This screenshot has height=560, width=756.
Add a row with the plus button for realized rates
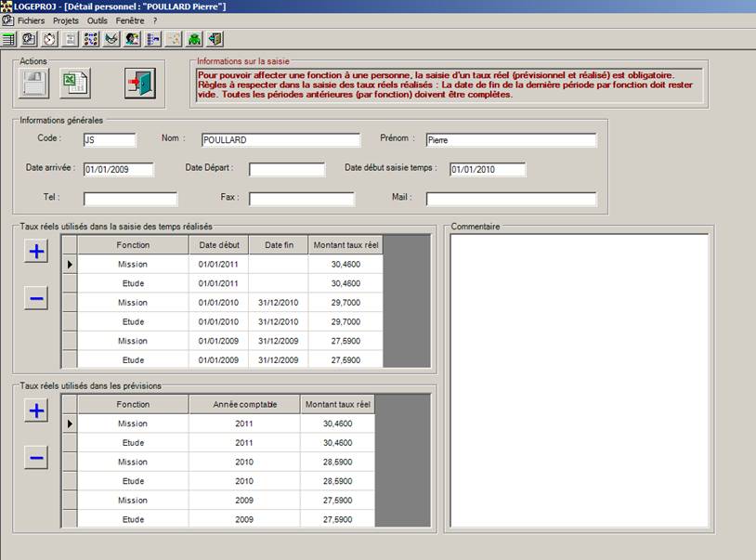pos(35,251)
